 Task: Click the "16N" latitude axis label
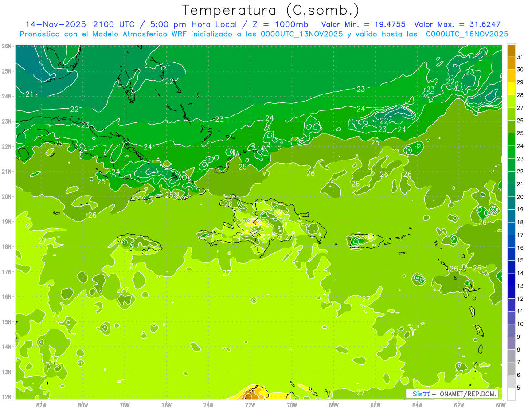point(7,297)
